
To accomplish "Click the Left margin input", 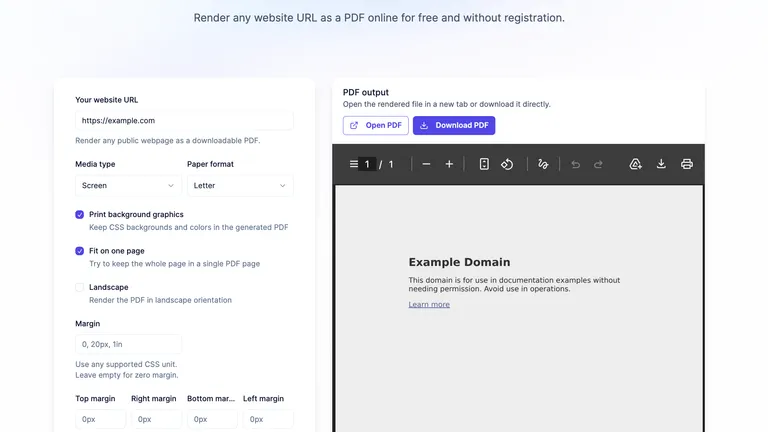I will [268, 419].
